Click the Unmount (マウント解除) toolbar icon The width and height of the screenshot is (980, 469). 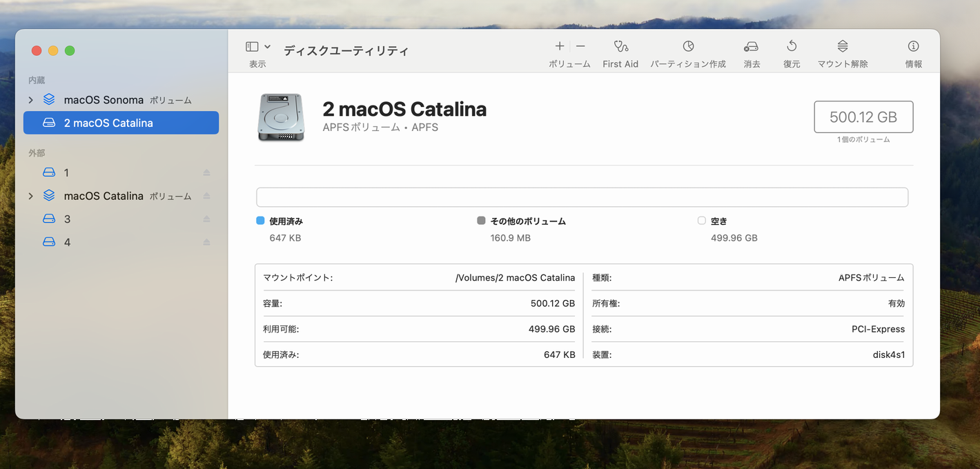point(842,46)
